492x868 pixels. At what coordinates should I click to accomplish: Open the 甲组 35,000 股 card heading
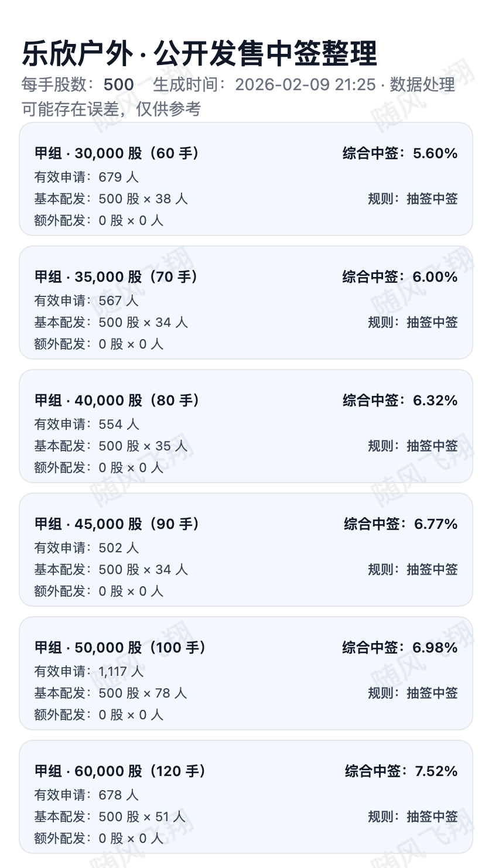116,277
